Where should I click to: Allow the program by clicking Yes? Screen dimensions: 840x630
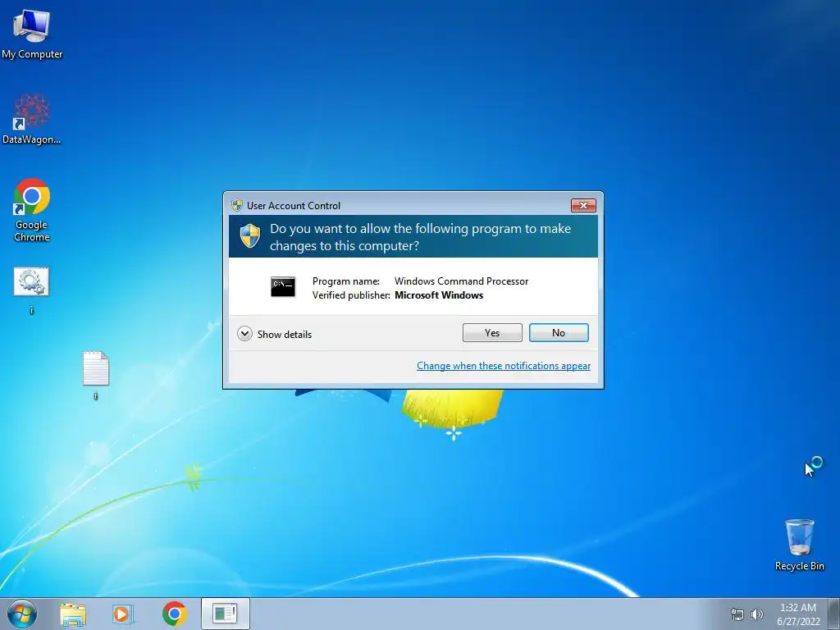492,333
